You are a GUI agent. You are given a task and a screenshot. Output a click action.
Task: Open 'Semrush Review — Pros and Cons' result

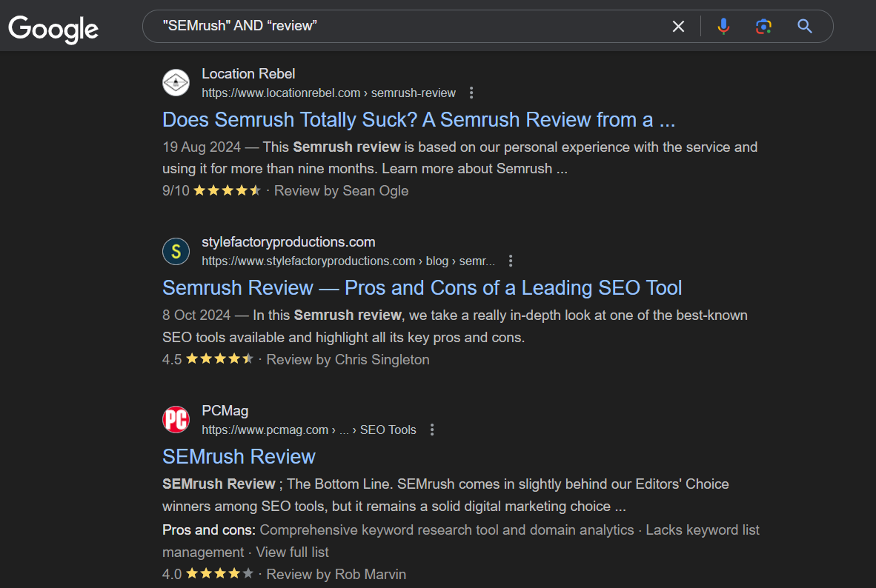pos(422,287)
